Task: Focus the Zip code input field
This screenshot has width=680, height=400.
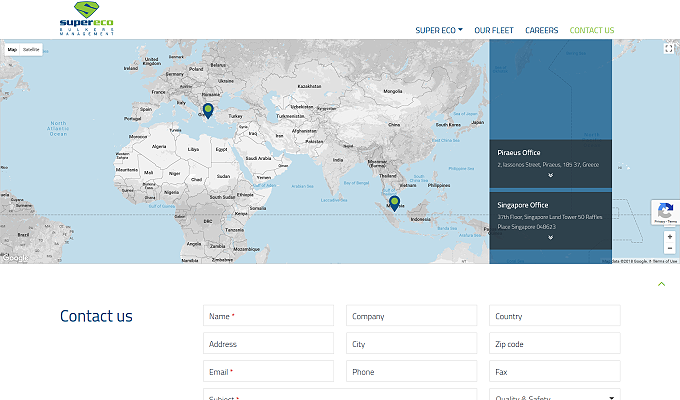Action: pyautogui.click(x=555, y=343)
